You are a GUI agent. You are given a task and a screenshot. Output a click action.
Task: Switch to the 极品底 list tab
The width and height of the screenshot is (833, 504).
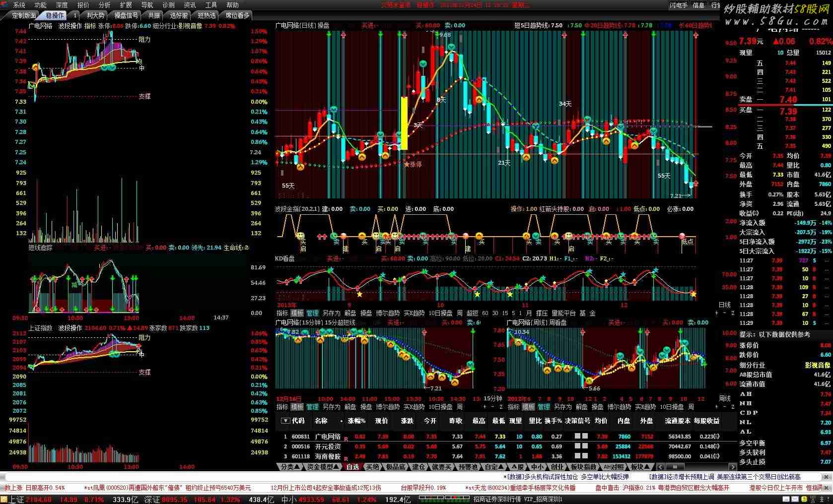tap(396, 467)
